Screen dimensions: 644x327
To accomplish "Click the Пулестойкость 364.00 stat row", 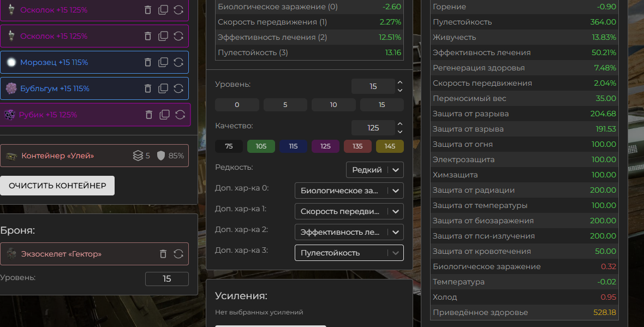I will pyautogui.click(x=524, y=22).
